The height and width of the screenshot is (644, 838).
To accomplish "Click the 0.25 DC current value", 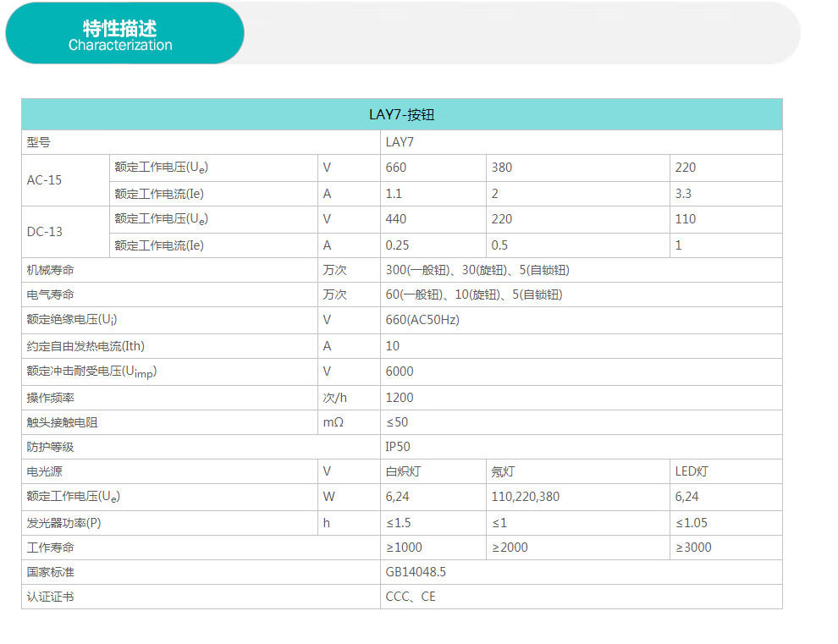I will [398, 245].
